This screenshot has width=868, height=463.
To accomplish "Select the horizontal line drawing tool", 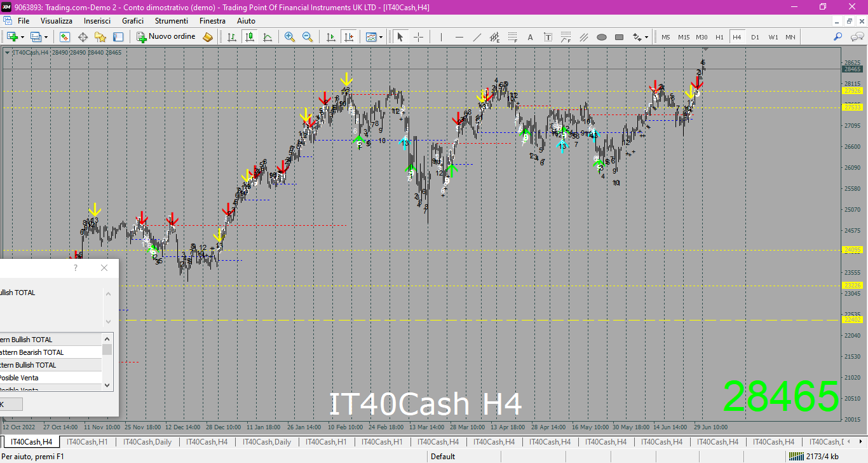I will point(459,37).
